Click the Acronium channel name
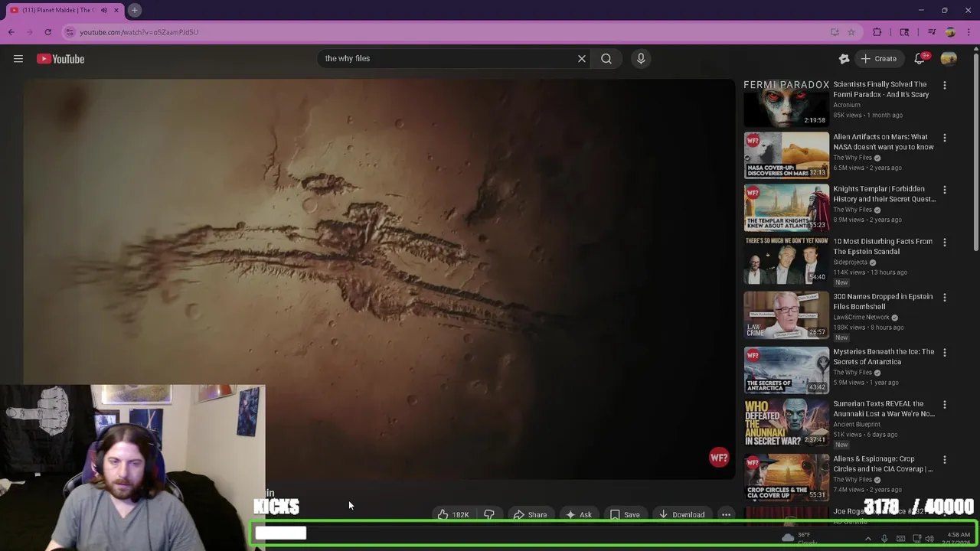 (847, 105)
